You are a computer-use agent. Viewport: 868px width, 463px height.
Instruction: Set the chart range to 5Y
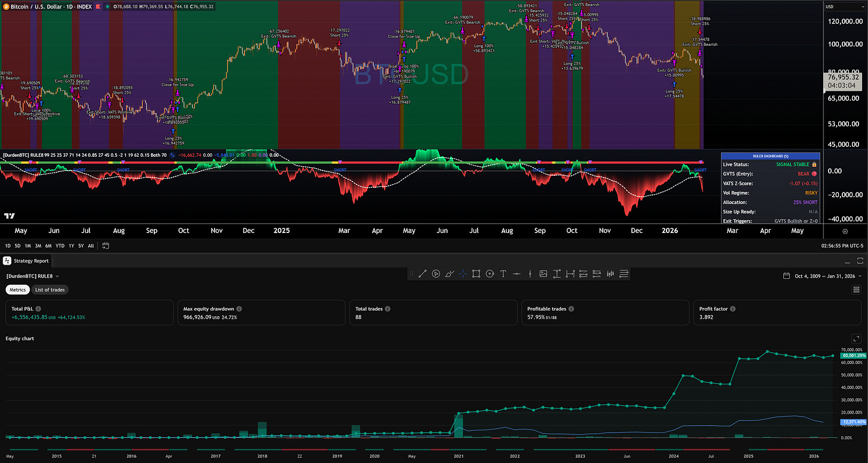point(80,246)
